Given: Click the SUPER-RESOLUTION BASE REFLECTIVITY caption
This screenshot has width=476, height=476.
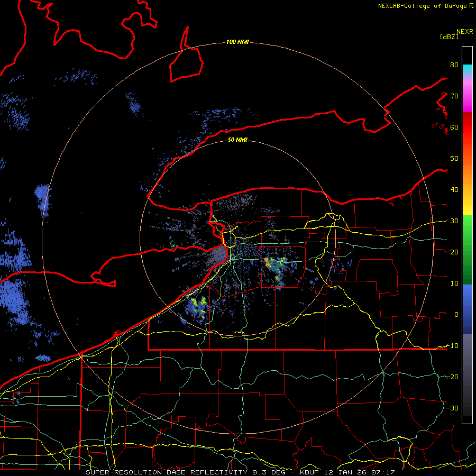Looking at the screenshot, I should [x=167, y=472].
